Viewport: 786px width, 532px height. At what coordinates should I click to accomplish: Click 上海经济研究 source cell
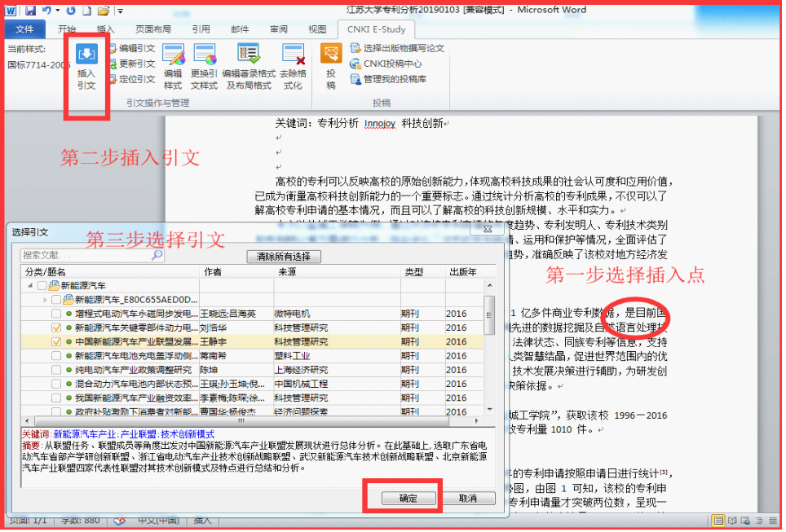tap(301, 370)
